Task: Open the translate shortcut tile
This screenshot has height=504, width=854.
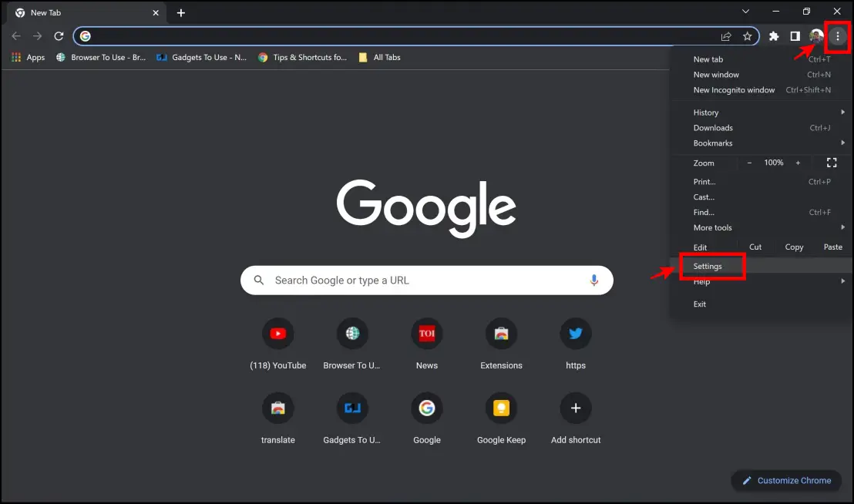Action: click(x=277, y=419)
